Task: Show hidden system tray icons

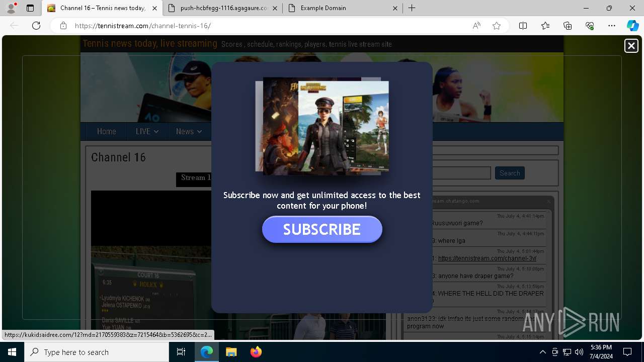Action: pyautogui.click(x=542, y=352)
